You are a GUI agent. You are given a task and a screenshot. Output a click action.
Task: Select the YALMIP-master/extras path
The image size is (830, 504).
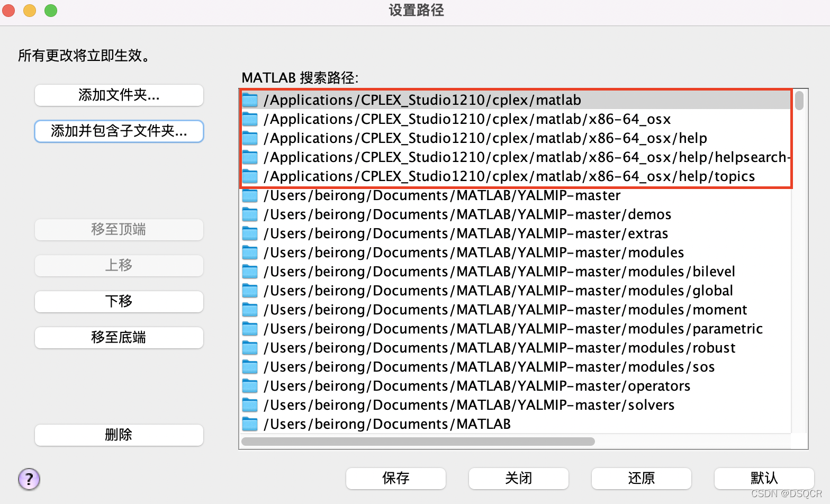[516, 233]
